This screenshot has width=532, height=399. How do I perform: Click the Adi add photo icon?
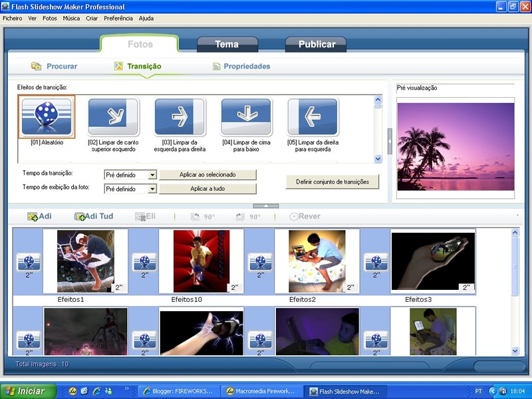click(33, 217)
